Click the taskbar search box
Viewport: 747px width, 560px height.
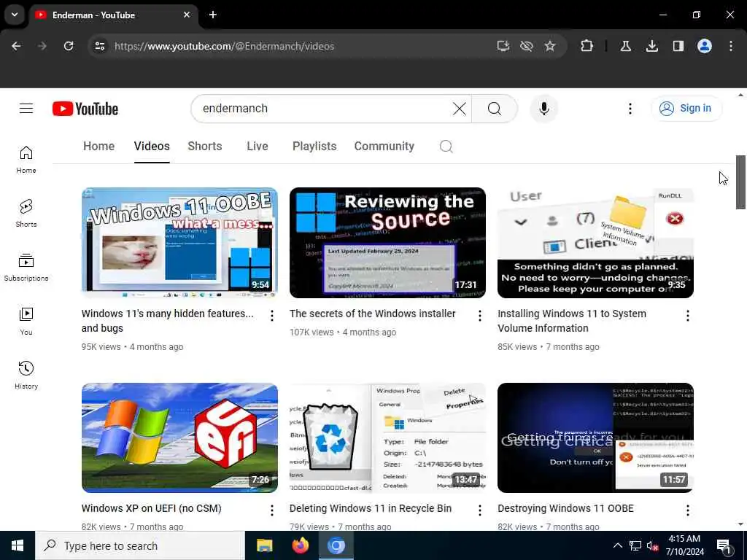140,545
